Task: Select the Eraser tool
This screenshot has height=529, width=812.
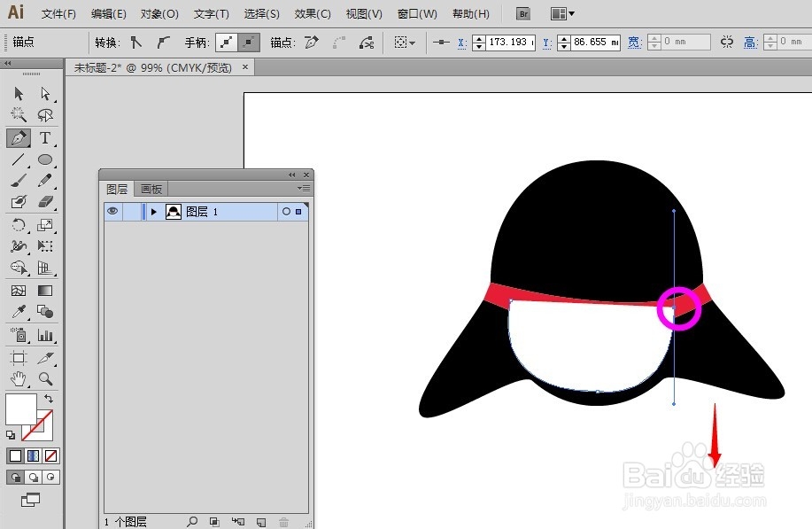Action: pos(45,201)
